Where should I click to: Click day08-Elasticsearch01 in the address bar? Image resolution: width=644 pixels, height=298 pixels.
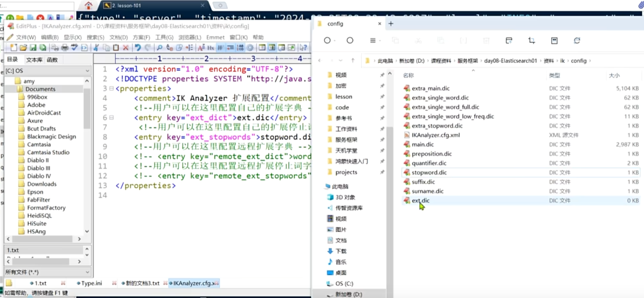point(510,61)
